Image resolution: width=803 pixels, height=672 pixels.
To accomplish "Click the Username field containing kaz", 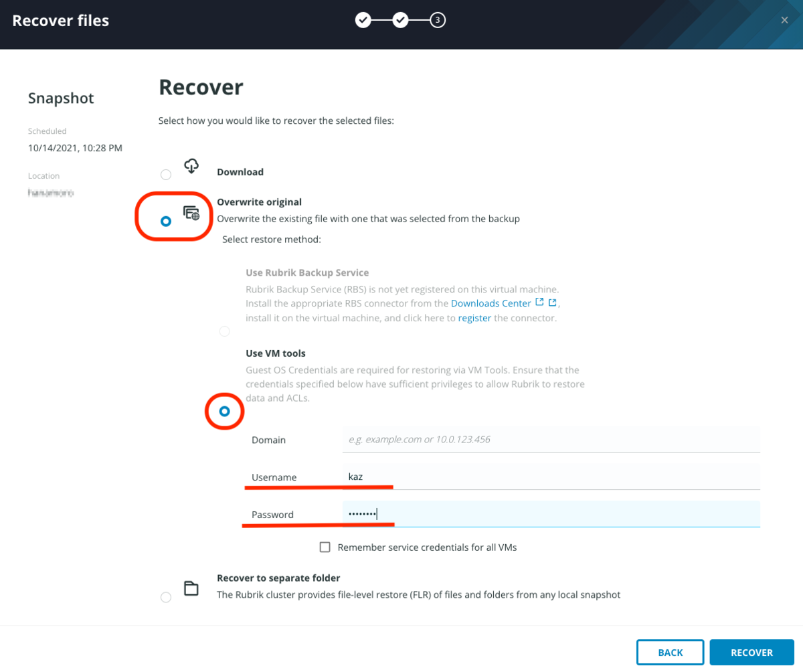I will pos(551,477).
